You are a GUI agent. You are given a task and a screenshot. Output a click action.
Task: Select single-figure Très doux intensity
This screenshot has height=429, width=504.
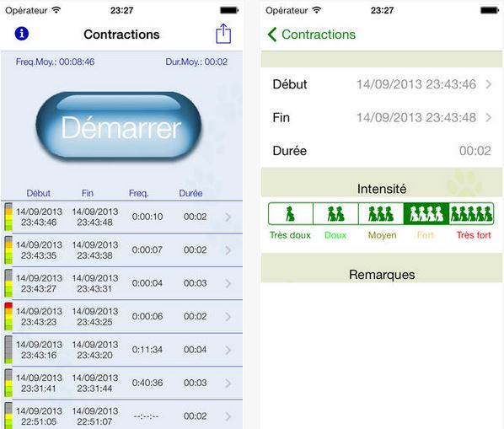(291, 214)
